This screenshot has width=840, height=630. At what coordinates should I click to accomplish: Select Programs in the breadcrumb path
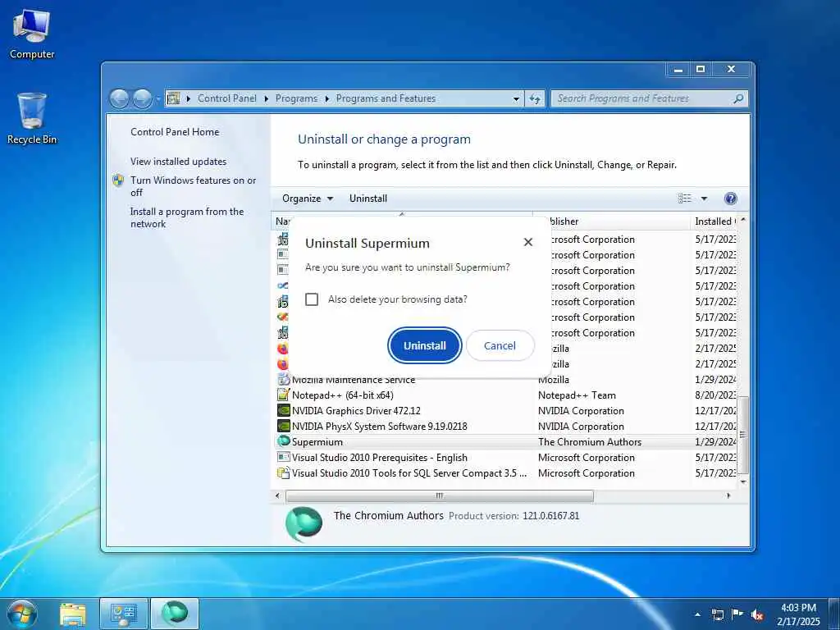(x=296, y=98)
